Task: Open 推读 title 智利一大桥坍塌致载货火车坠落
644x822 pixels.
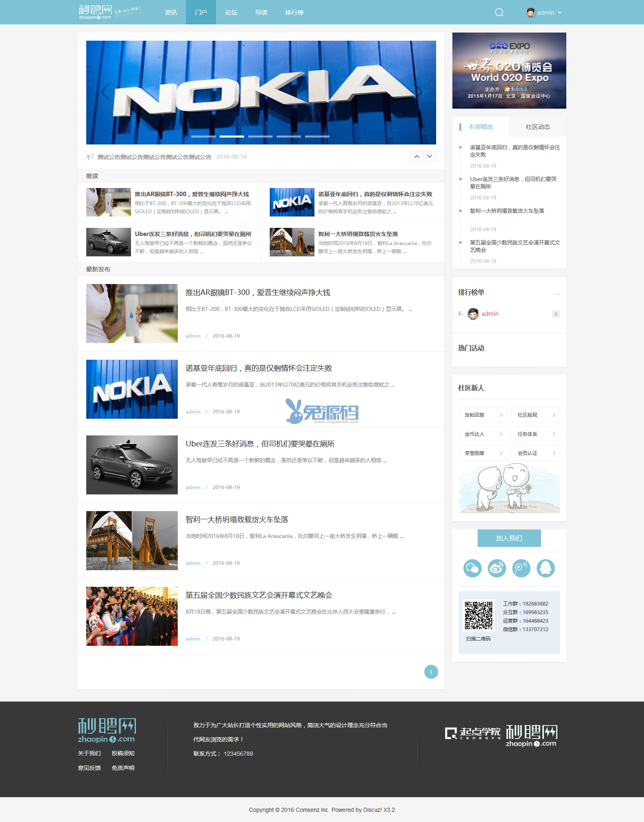Action: pos(358,234)
